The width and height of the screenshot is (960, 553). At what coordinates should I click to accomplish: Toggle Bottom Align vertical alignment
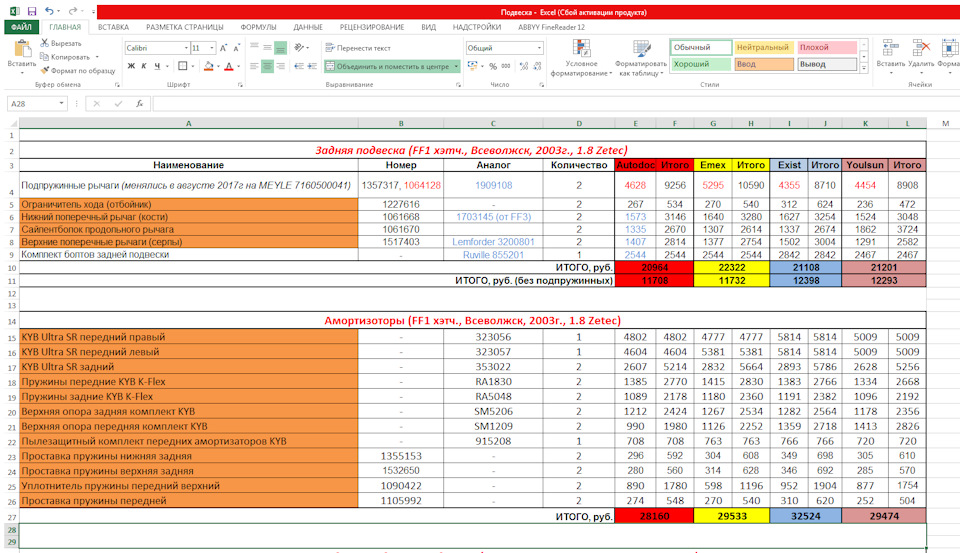[280, 48]
